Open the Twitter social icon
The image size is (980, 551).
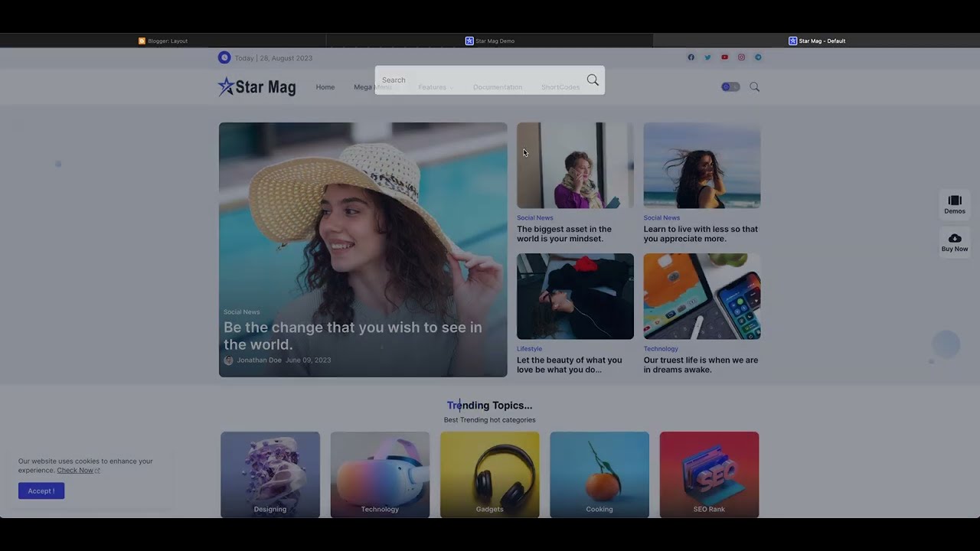(x=707, y=57)
